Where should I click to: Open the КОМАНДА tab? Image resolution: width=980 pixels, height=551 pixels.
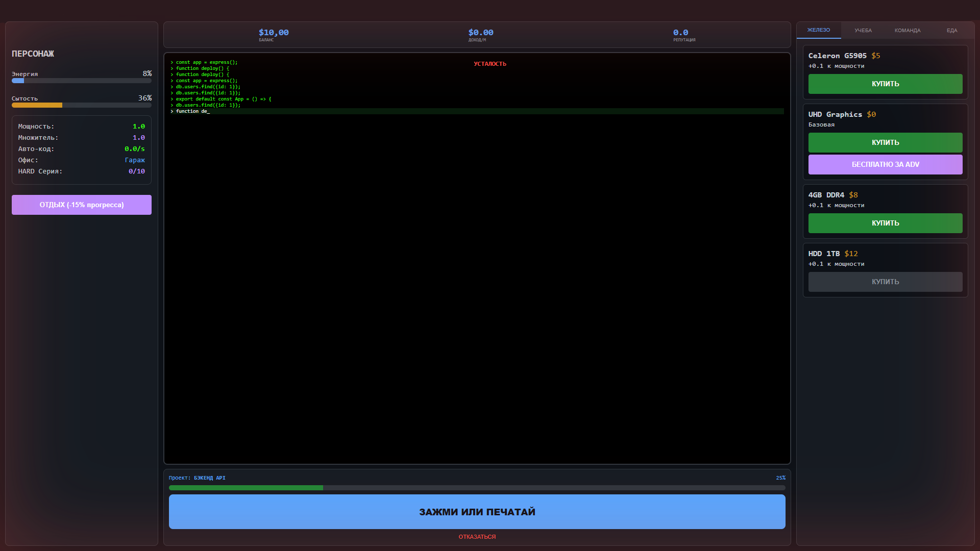pyautogui.click(x=908, y=30)
